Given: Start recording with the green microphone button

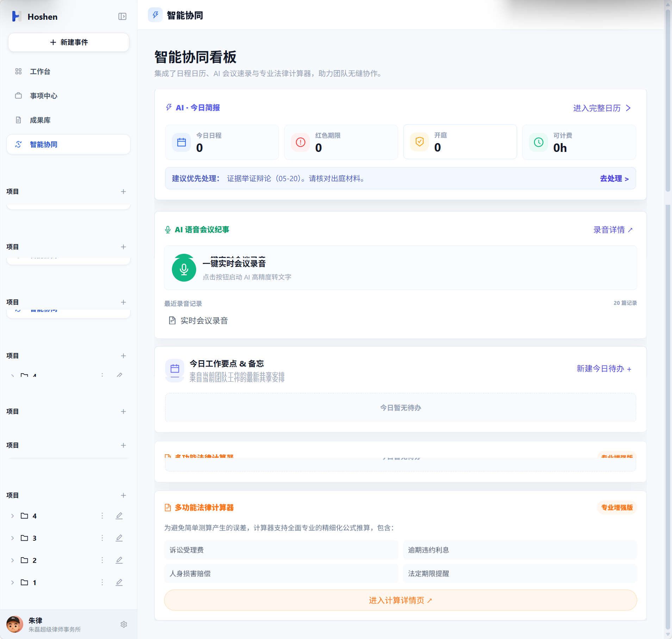Looking at the screenshot, I should click(184, 269).
